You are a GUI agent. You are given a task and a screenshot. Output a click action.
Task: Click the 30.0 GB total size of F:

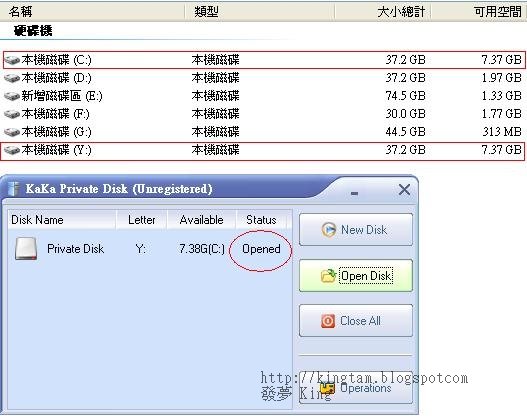coord(405,114)
